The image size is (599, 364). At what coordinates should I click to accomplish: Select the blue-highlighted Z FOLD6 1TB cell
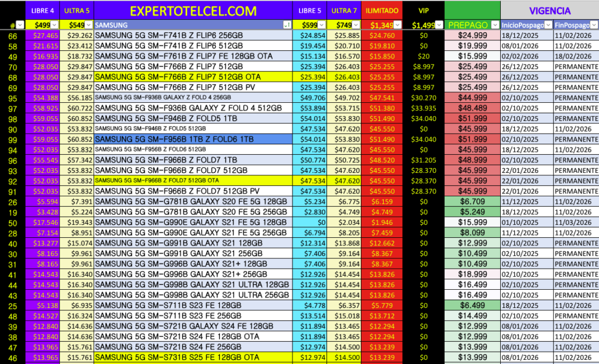coord(193,139)
